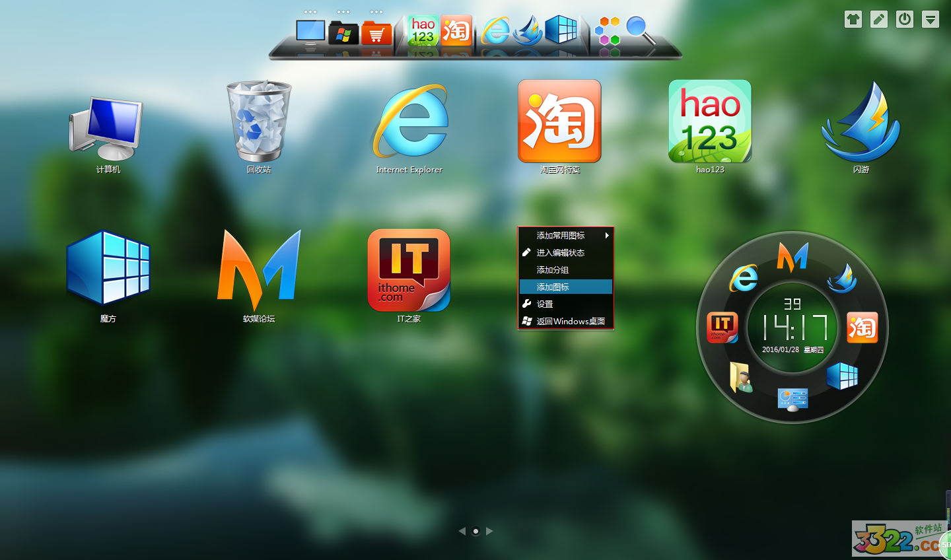951x560 pixels.
Task: Click the IT ithome icon in the clock ring
Action: (722, 328)
